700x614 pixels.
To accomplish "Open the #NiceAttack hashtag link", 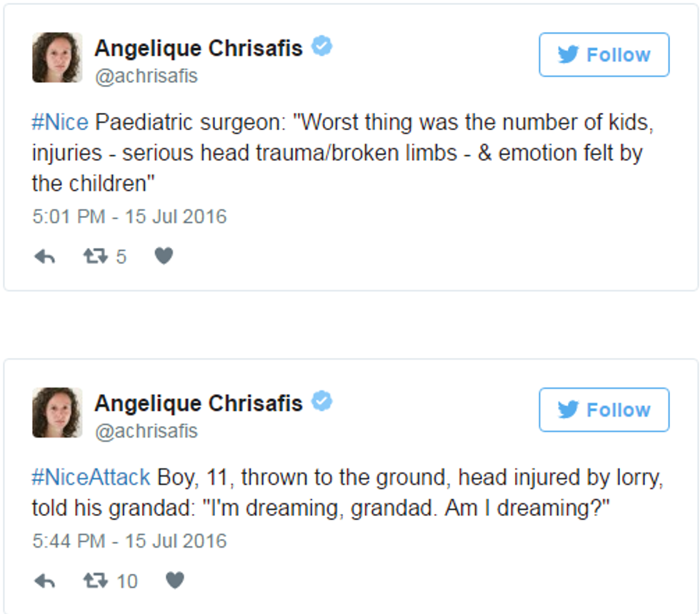I will point(91,477).
